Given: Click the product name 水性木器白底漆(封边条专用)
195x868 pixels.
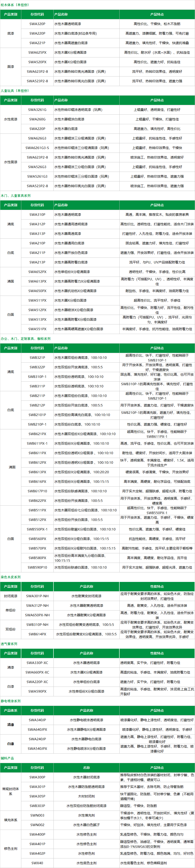Looking at the screenshot, I should 75,33.
